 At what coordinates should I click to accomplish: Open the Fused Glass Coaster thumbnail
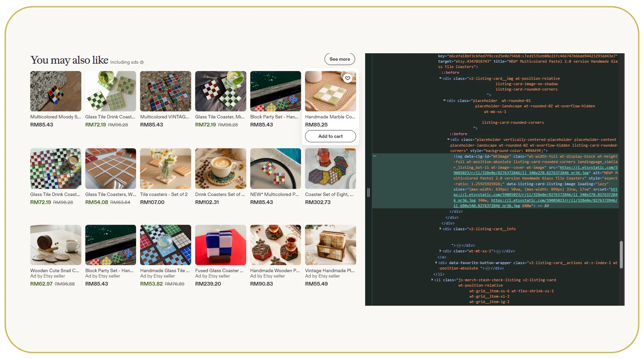coord(220,245)
